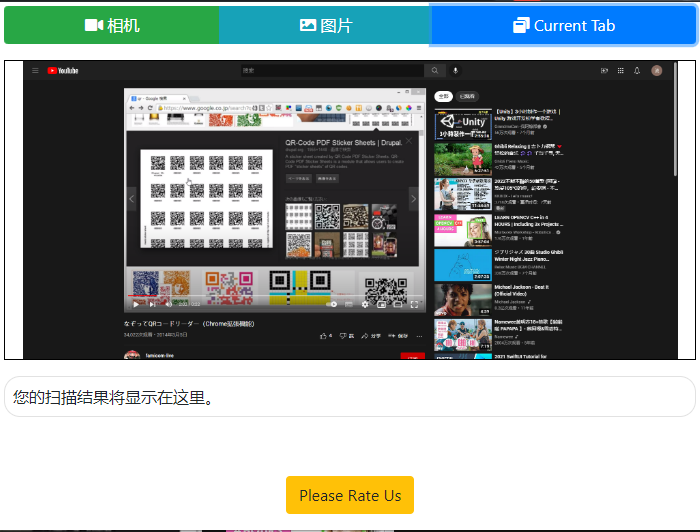
Task: Click the reload button in the recorded Chrome
Action: point(150,108)
